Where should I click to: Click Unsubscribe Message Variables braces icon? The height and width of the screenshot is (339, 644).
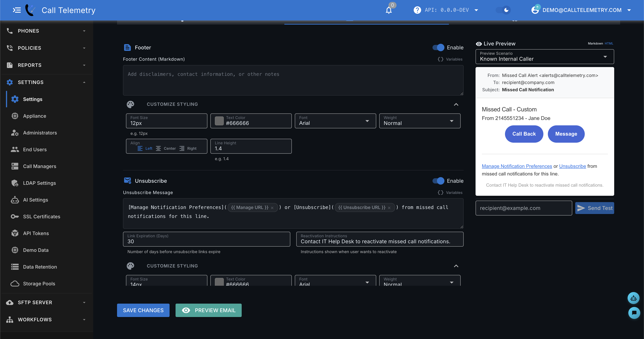pyautogui.click(x=440, y=192)
